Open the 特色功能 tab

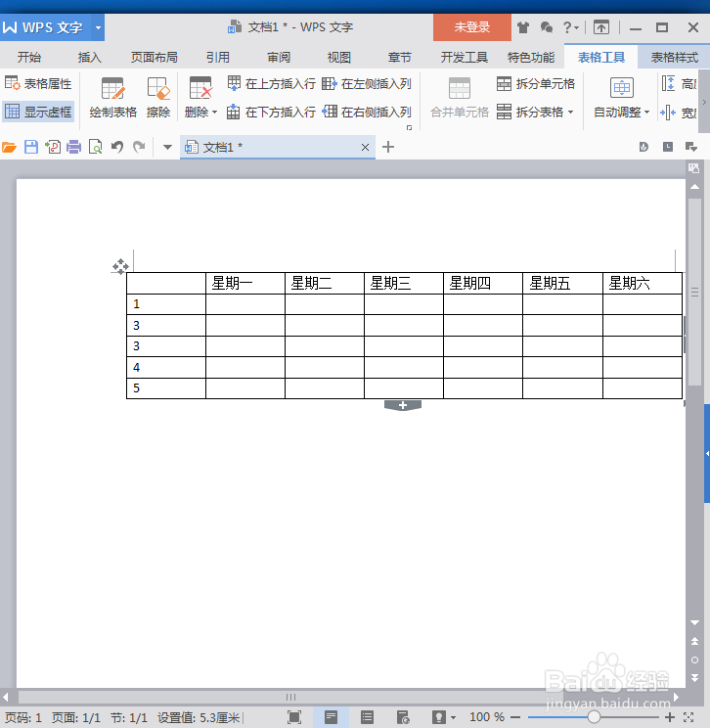(531, 57)
